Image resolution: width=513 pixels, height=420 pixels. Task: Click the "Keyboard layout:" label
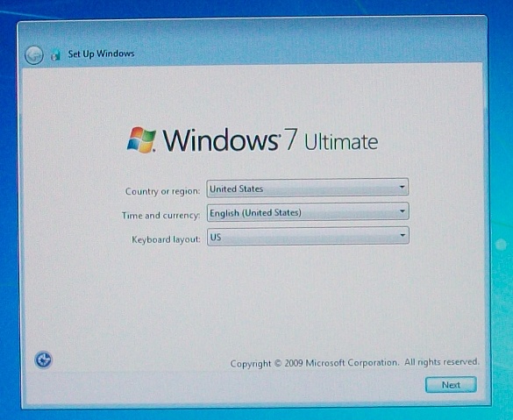pyautogui.click(x=166, y=239)
